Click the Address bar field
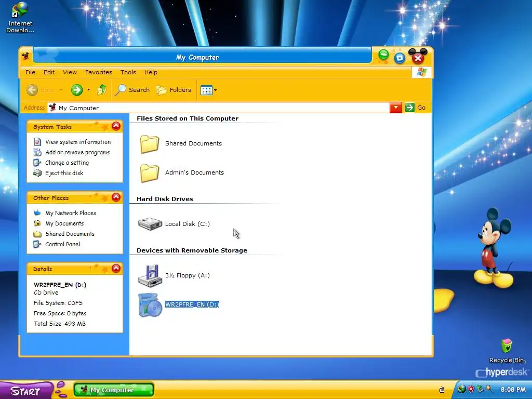 coord(219,108)
